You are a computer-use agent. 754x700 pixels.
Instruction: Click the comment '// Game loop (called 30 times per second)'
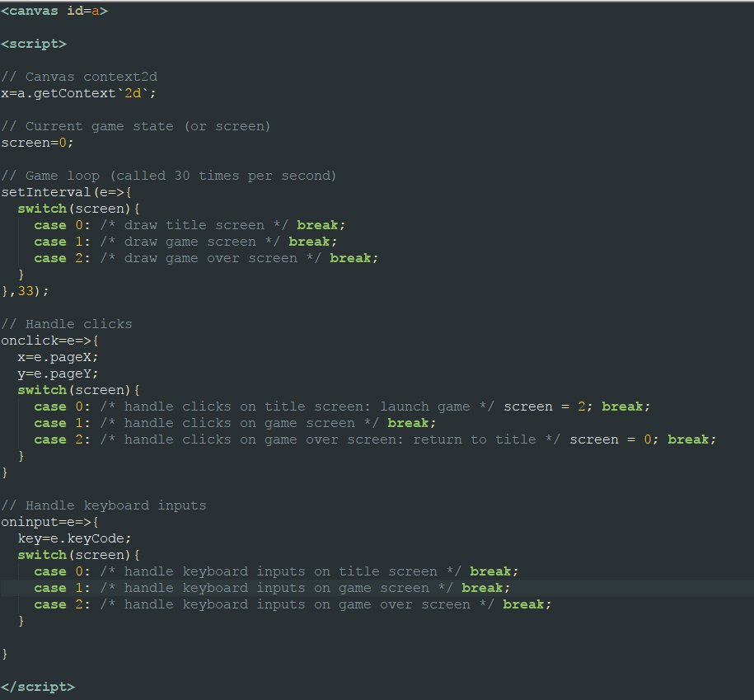[168, 176]
